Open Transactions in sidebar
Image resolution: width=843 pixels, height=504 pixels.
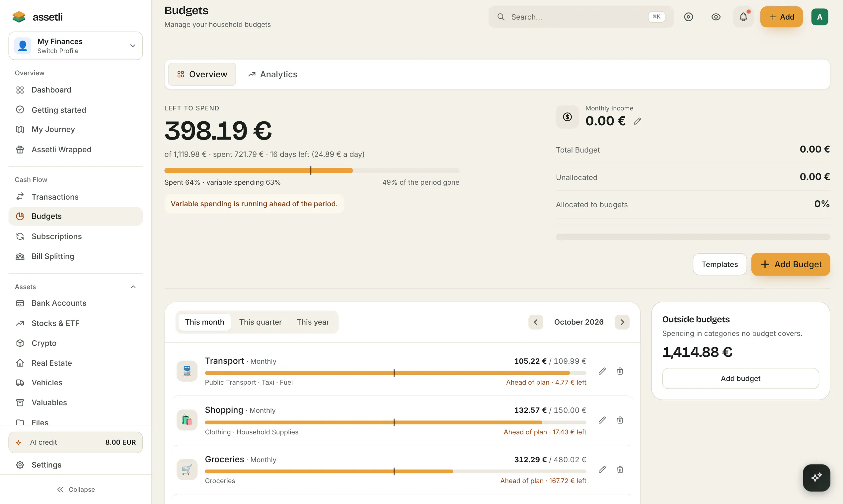pyautogui.click(x=75, y=197)
